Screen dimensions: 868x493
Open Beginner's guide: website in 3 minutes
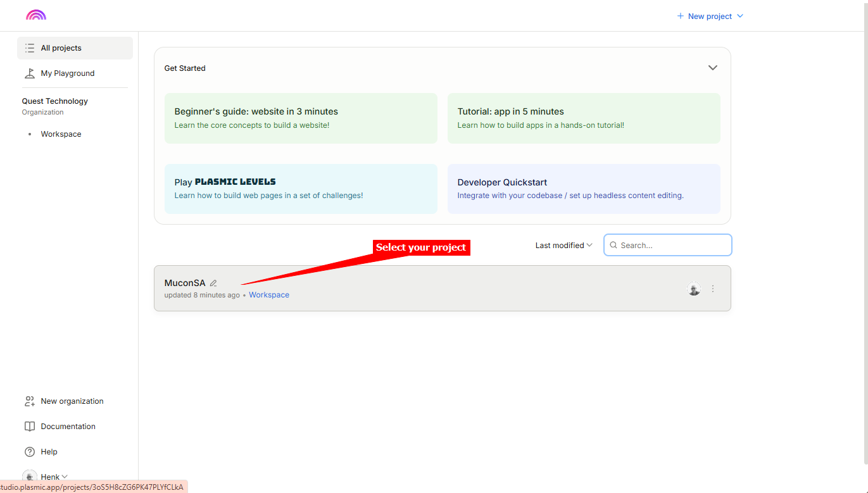tap(301, 118)
